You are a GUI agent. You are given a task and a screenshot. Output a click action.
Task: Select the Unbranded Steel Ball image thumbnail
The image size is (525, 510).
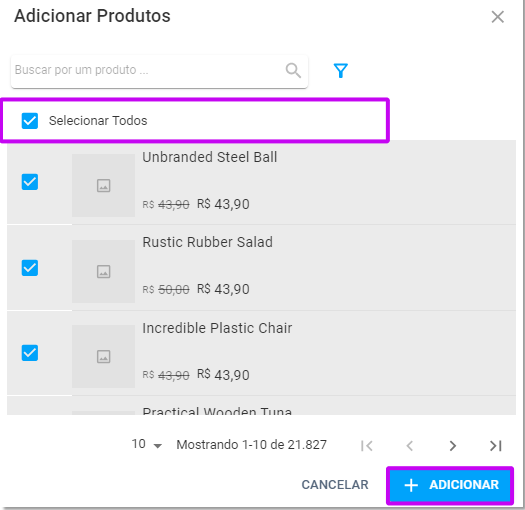pyautogui.click(x=103, y=186)
